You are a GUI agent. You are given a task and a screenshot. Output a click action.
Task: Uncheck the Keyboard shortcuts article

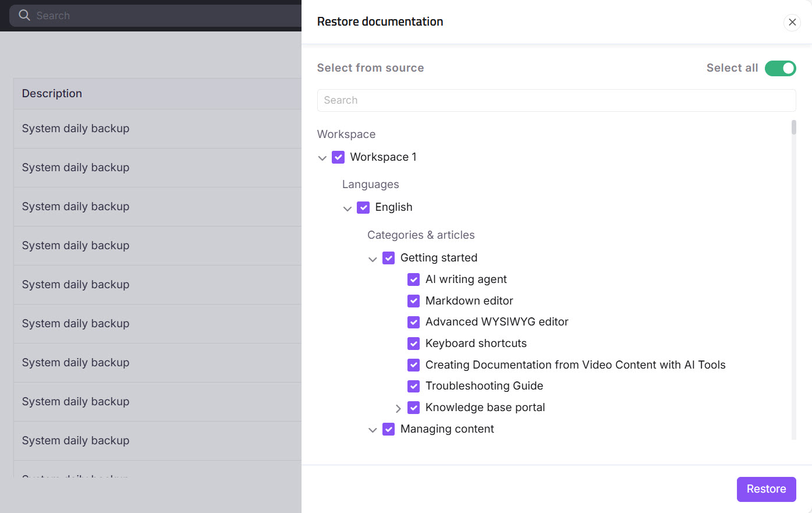click(413, 344)
